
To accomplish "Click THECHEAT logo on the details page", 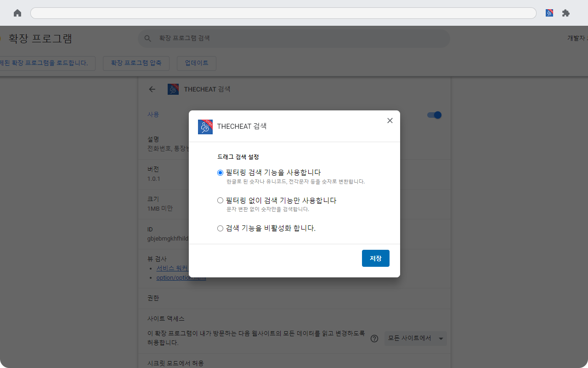I will [173, 89].
